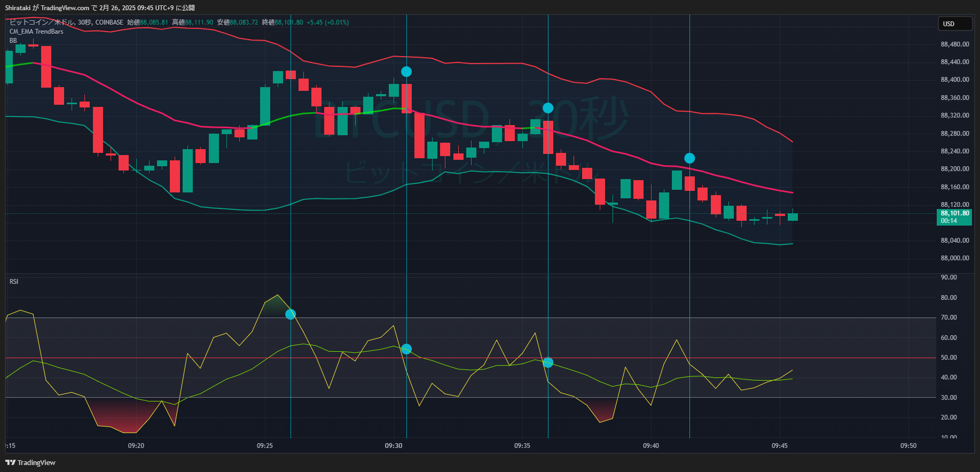Click the 09:20 time axis label
This screenshot has height=472, width=980.
click(136, 446)
